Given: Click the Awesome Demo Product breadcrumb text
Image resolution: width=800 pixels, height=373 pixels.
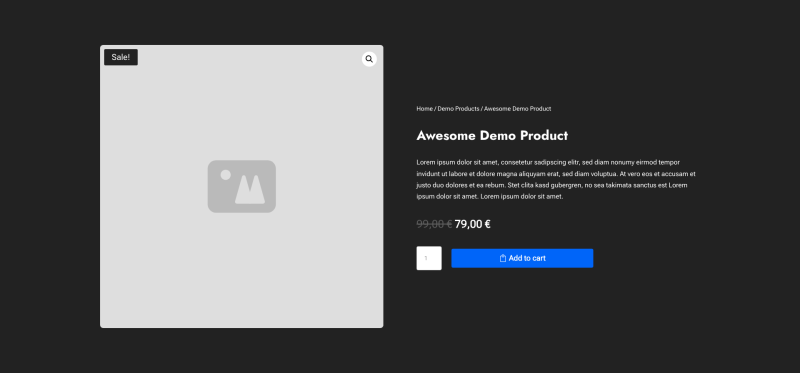Looking at the screenshot, I should [517, 109].
